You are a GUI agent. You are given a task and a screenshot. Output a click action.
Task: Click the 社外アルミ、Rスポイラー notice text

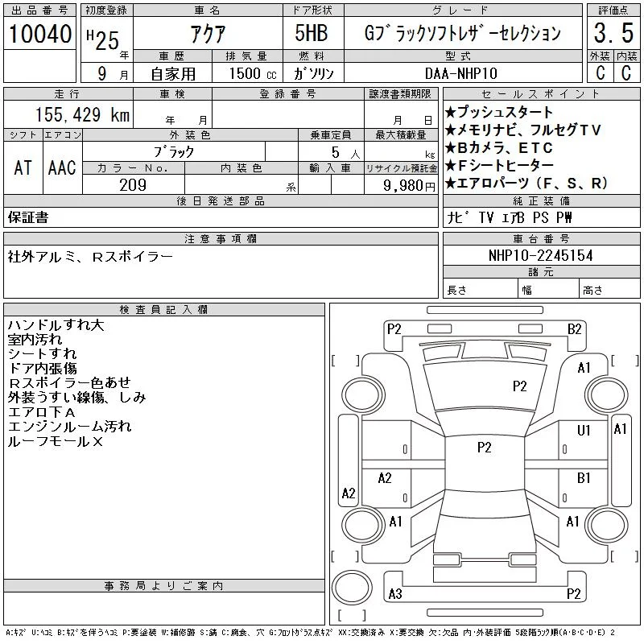pos(90,257)
